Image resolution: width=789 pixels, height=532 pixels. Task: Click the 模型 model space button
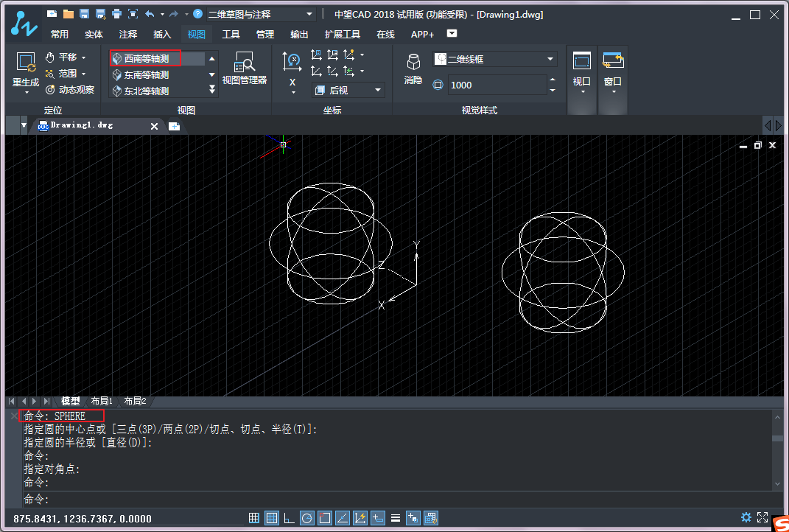(x=71, y=401)
